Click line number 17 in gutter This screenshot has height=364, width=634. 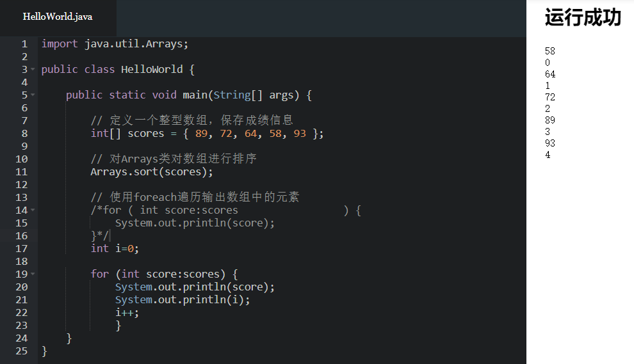21,248
